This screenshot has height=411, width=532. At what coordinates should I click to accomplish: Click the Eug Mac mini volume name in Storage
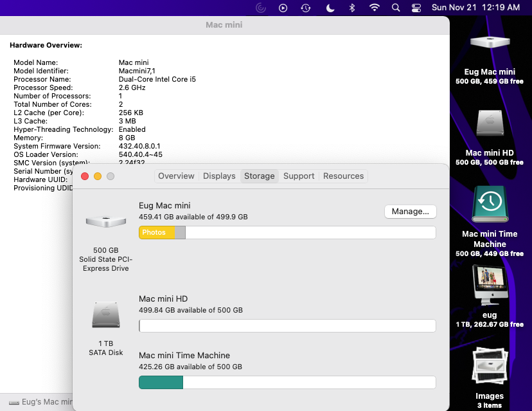(164, 206)
